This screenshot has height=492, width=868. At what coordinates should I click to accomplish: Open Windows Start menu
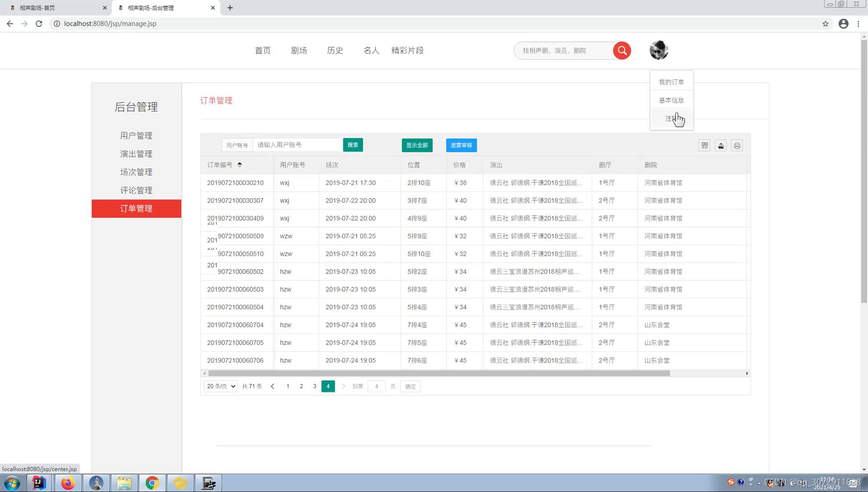(x=12, y=483)
